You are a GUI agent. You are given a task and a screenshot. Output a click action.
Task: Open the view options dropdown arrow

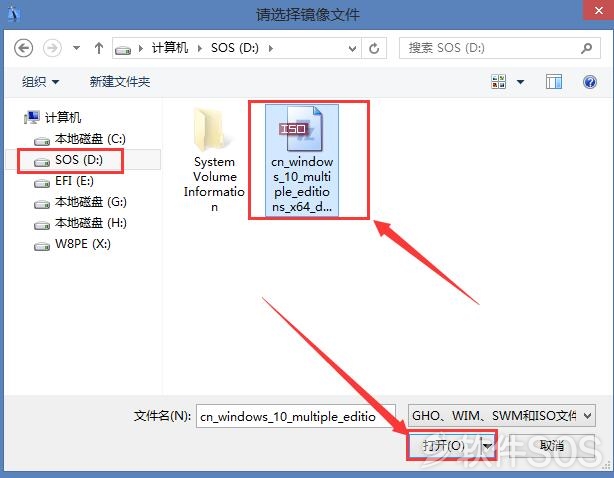point(520,82)
